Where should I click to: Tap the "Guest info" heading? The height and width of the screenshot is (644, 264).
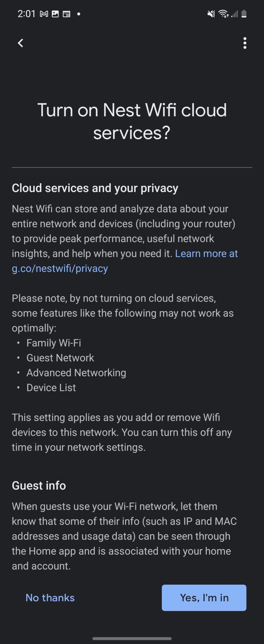pyautogui.click(x=39, y=485)
